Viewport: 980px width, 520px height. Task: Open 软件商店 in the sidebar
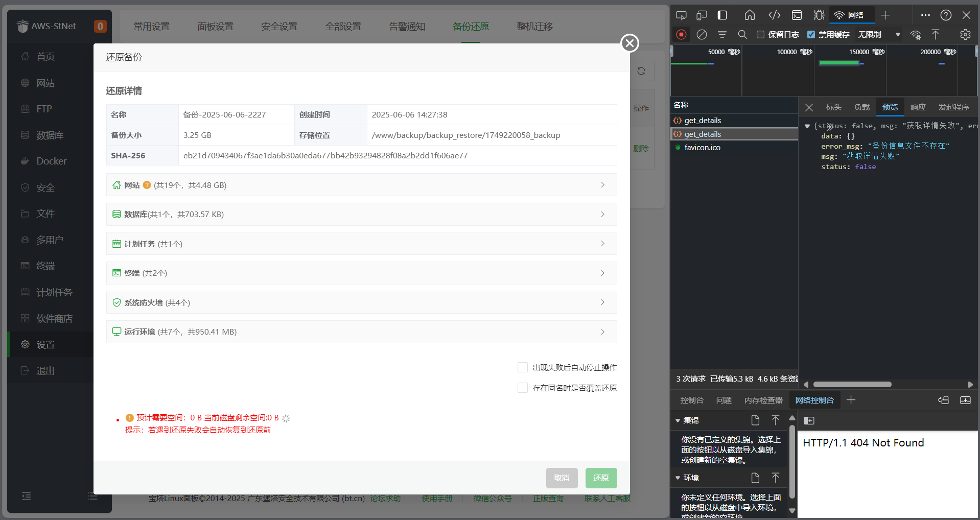tap(51, 319)
